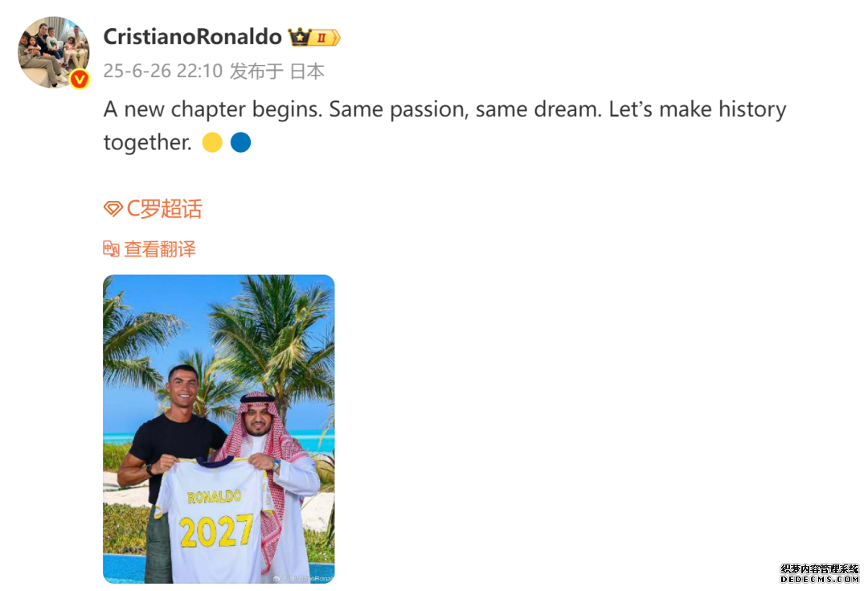
Task: Click the blue circle emoji
Action: pyautogui.click(x=240, y=142)
